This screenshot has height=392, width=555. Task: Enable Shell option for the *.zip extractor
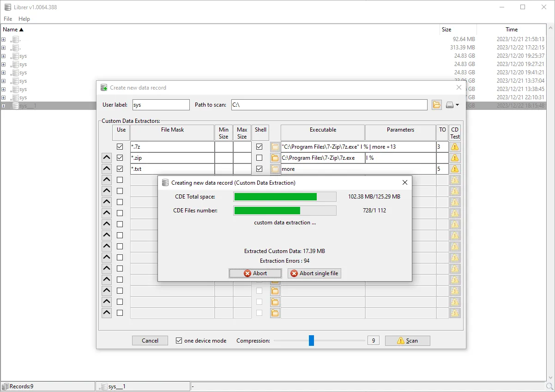260,157
